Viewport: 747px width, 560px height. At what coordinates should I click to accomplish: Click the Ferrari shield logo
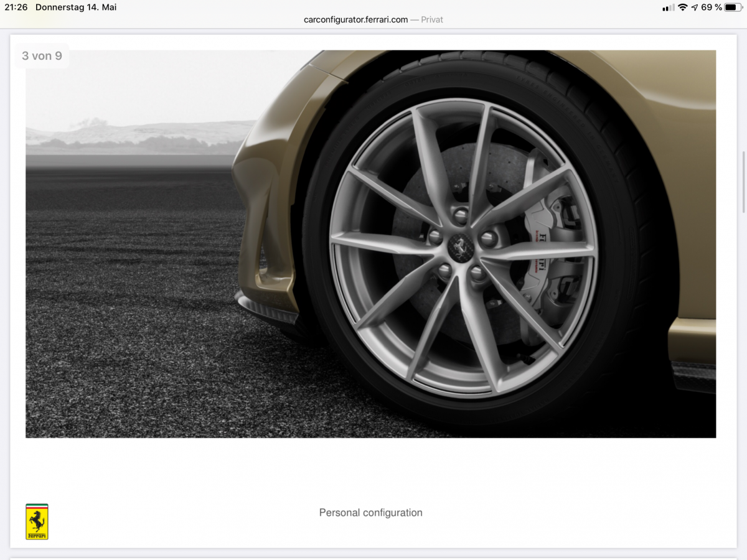point(37,521)
